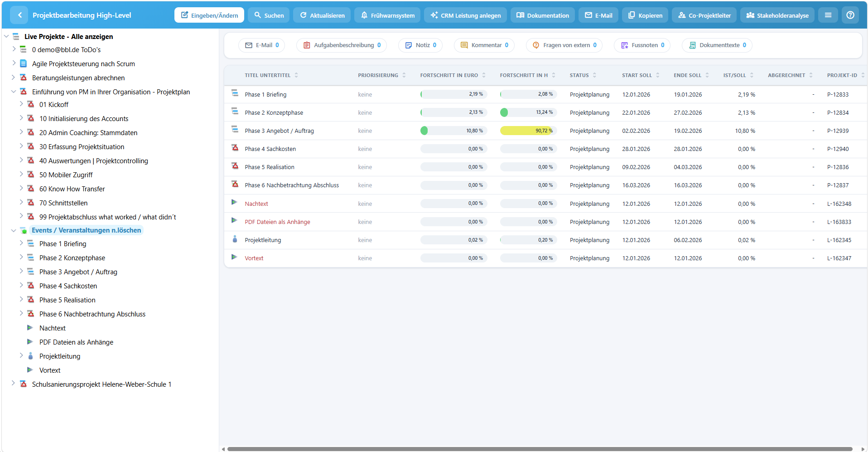Click the yellow 90,72 % progress bar
This screenshot has width=868, height=452.
(528, 131)
